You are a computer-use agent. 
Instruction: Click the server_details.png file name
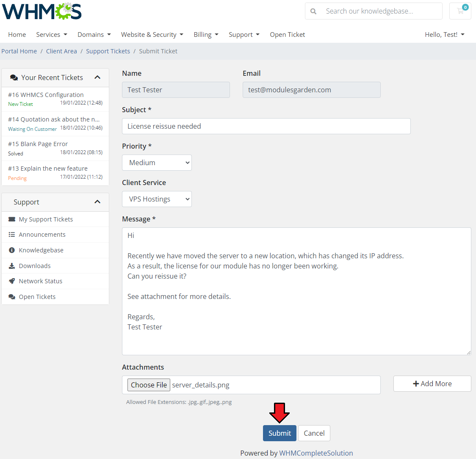(201, 385)
